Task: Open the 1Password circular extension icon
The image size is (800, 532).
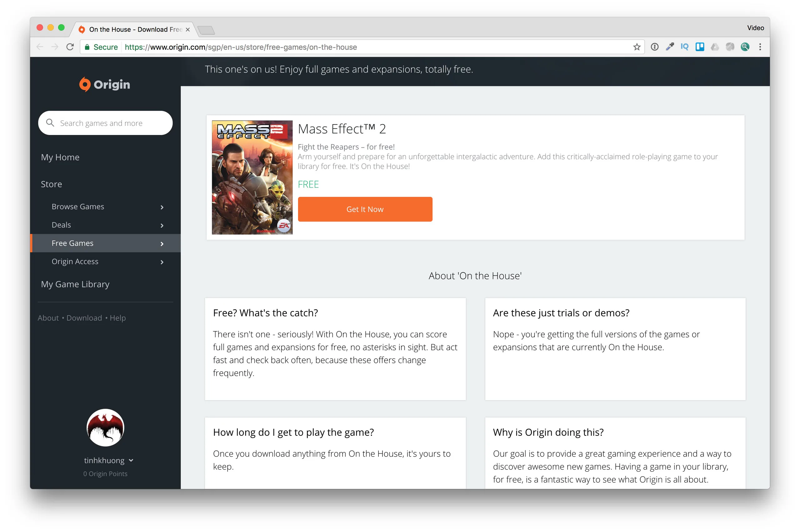Action: pyautogui.click(x=654, y=47)
